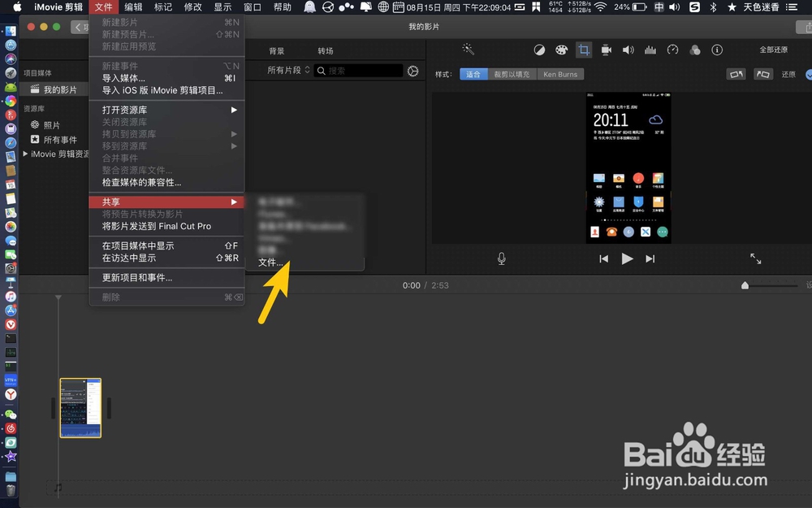Open the 帮助 menu
The height and width of the screenshot is (508, 812).
coord(283,7)
